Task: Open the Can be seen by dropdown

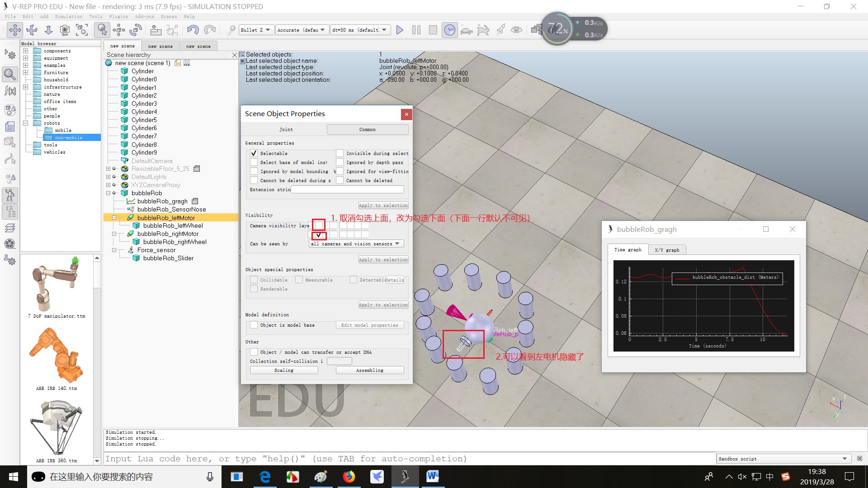Action: [356, 244]
